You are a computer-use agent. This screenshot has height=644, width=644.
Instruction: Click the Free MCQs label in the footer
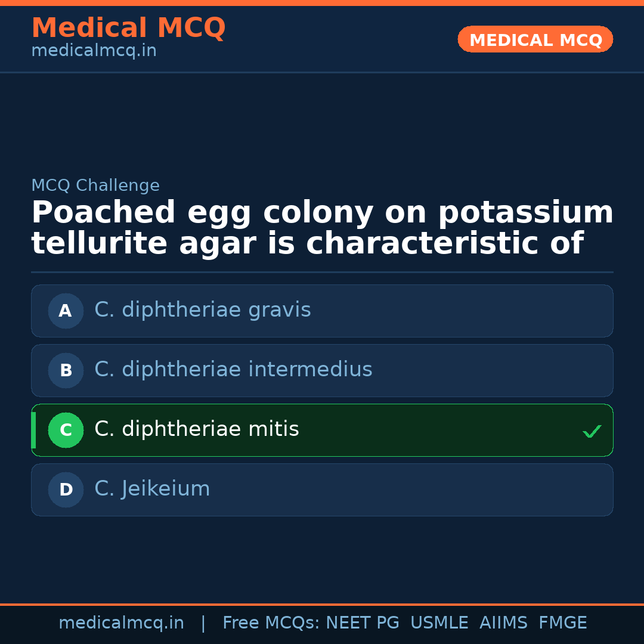(271, 623)
